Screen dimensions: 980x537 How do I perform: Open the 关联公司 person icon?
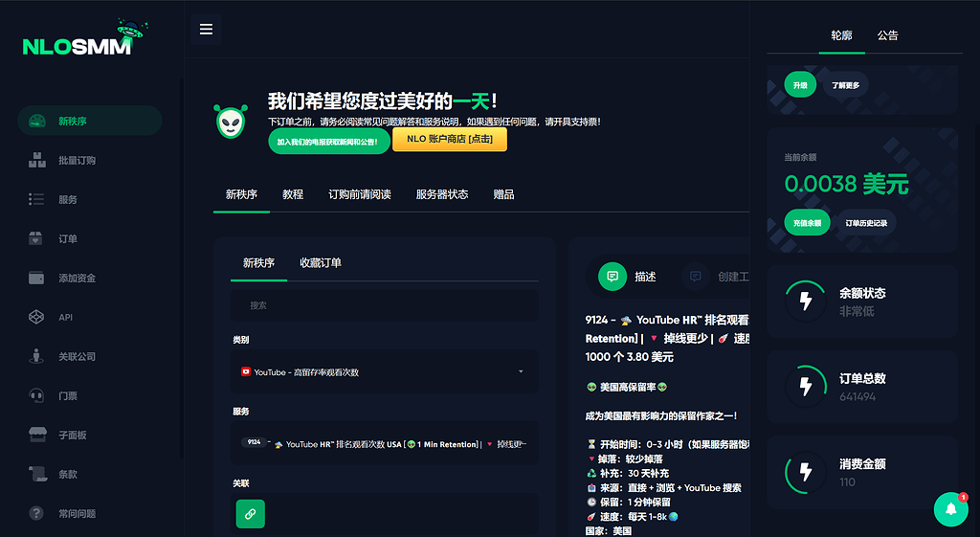36,356
